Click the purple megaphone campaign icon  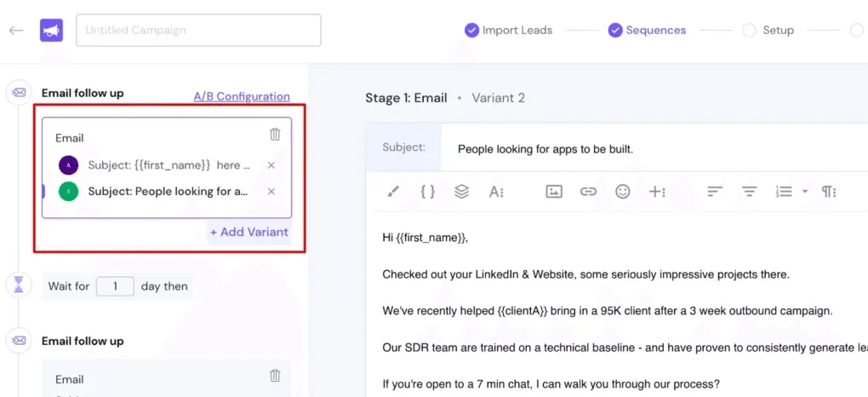point(51,30)
